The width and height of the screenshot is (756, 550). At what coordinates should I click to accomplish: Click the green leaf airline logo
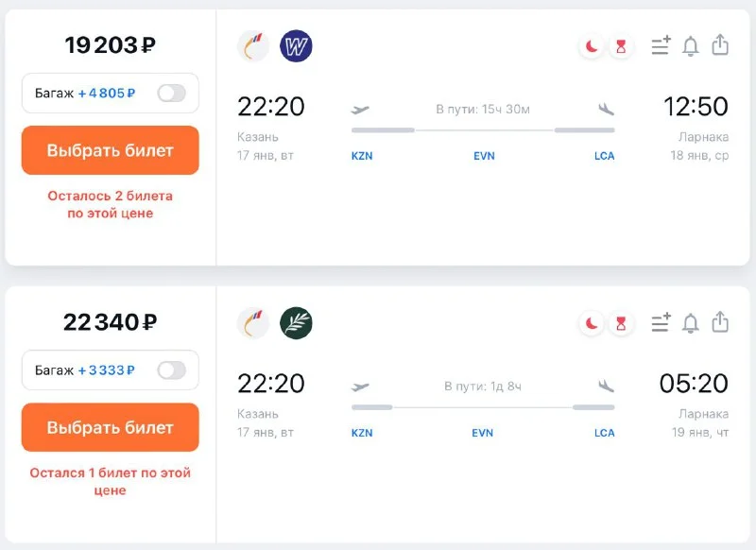pyautogui.click(x=296, y=323)
